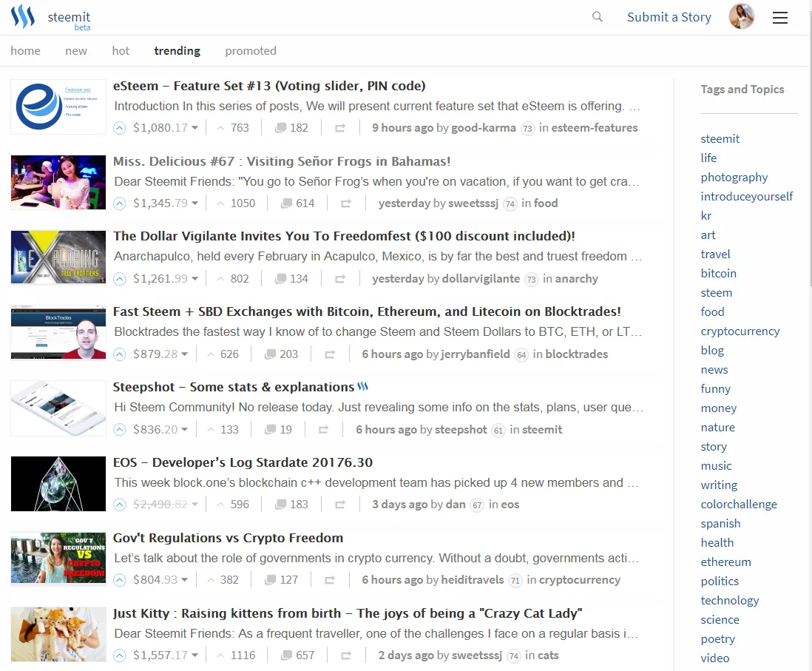Upvote the Just Kitty post
The height and width of the screenshot is (671, 812).
[120, 655]
